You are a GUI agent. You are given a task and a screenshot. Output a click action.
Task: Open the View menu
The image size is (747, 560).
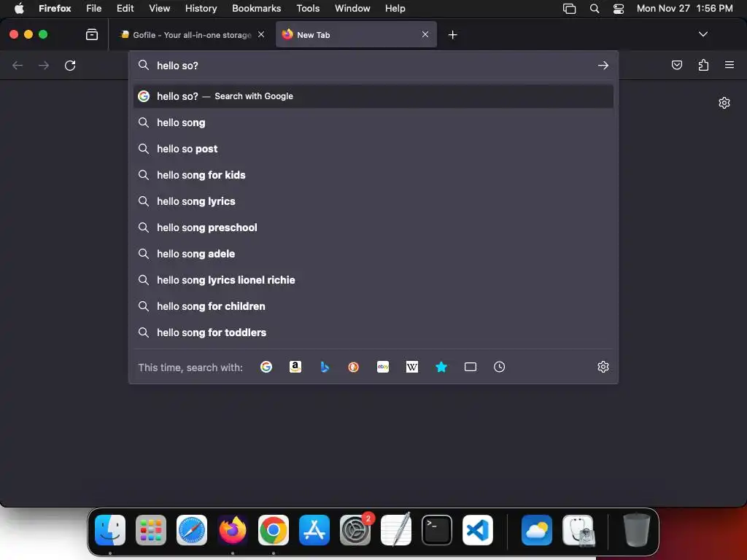point(159,8)
